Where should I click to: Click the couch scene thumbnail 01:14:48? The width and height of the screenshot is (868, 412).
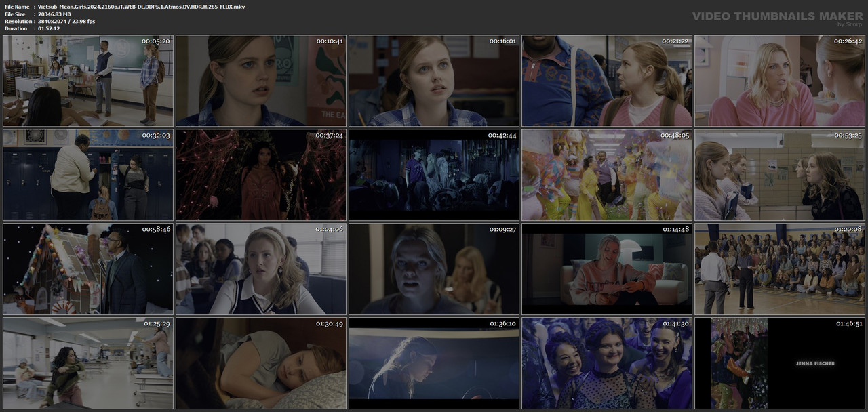click(607, 269)
